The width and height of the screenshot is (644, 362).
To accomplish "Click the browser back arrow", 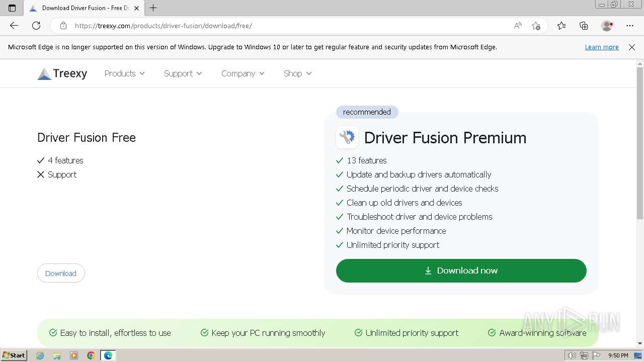I will pyautogui.click(x=14, y=26).
